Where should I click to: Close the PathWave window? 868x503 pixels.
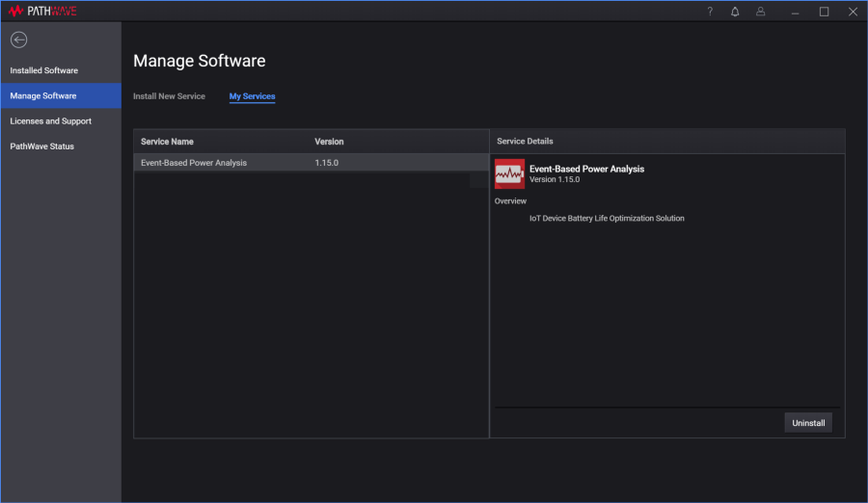click(853, 12)
